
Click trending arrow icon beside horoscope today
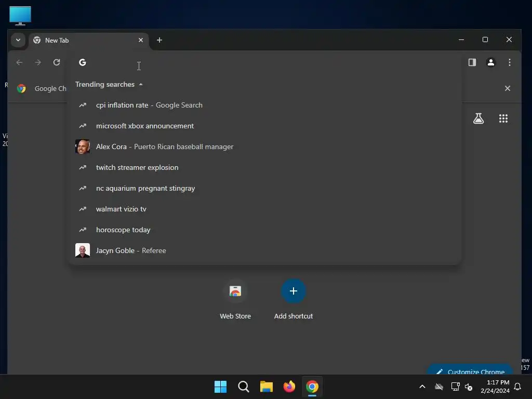click(x=83, y=230)
